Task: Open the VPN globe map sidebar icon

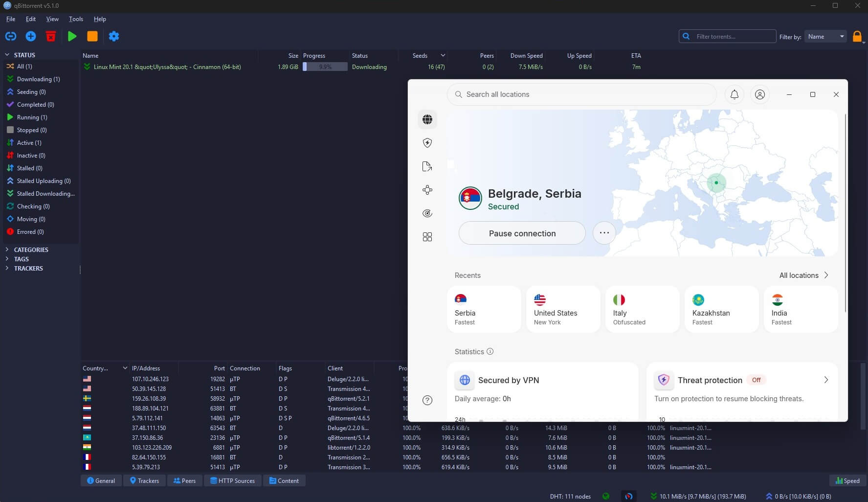Action: tap(427, 119)
